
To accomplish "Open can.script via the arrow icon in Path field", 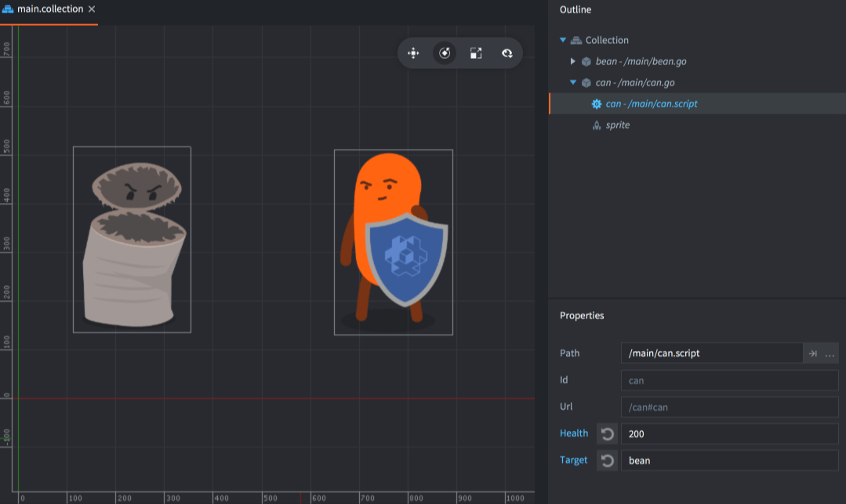I will 813,353.
